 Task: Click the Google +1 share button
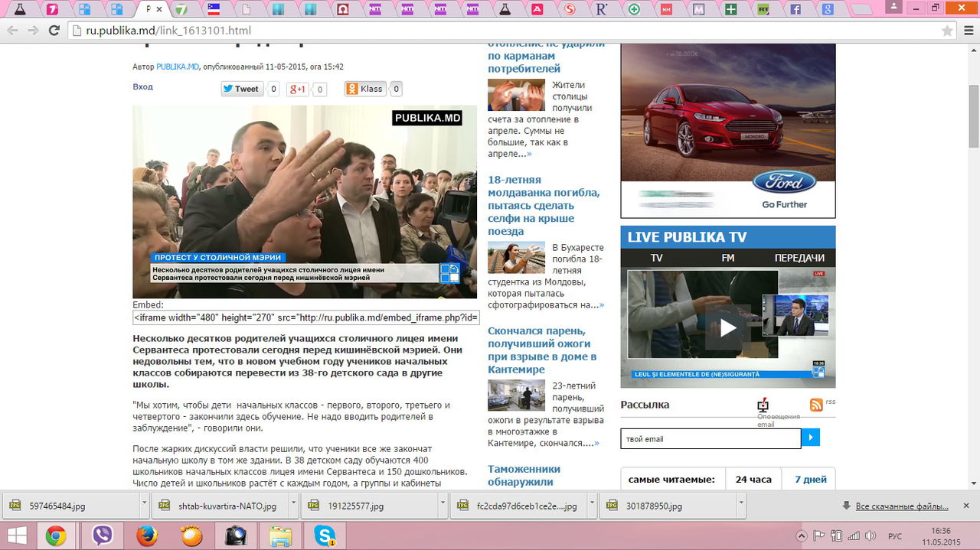point(298,89)
